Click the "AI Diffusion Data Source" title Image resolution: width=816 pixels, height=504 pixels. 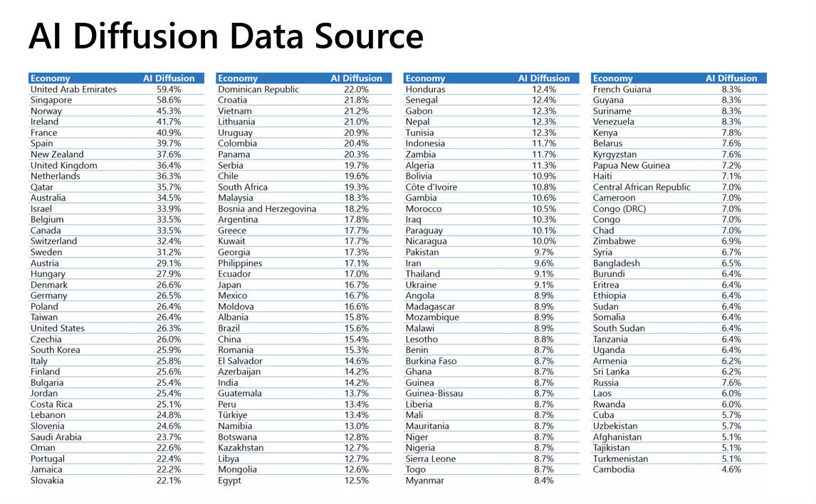[226, 37]
